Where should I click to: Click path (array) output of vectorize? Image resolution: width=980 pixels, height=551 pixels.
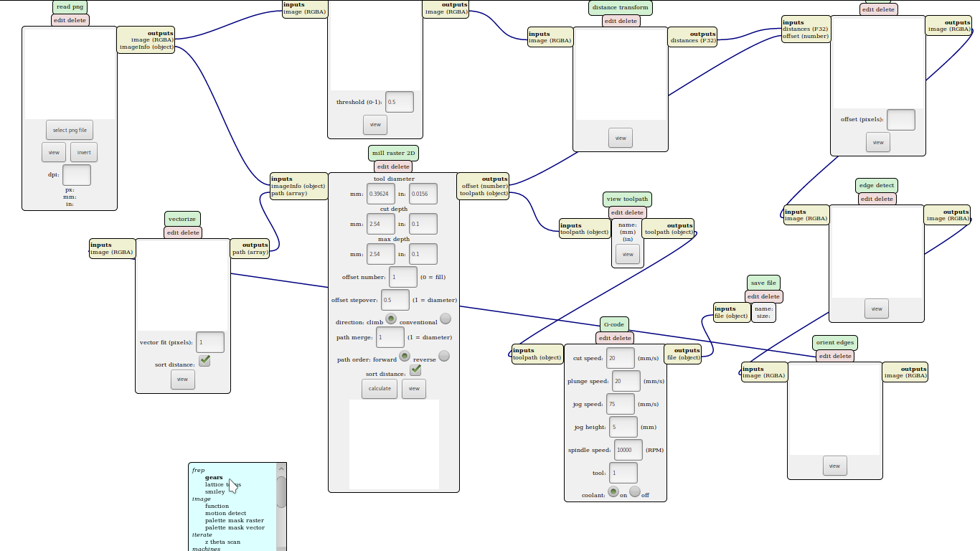[250, 253]
